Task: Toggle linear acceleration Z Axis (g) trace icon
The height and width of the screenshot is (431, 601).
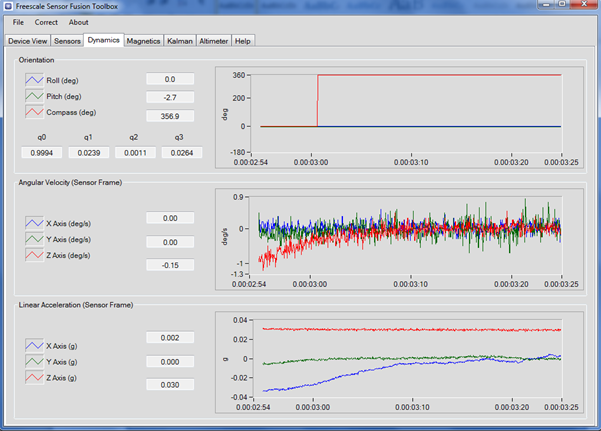Action: pos(34,378)
